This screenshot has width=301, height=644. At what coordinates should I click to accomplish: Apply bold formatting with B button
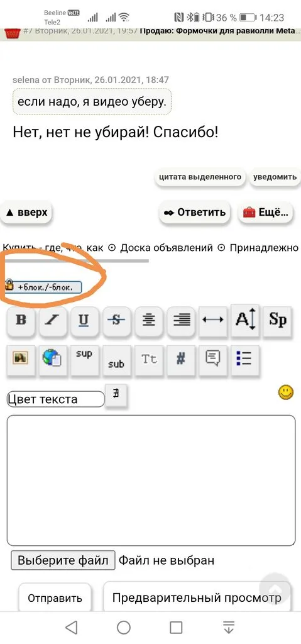click(x=21, y=321)
